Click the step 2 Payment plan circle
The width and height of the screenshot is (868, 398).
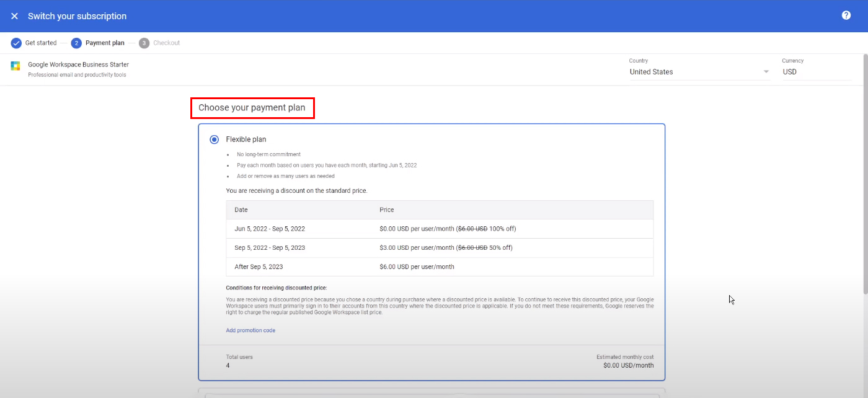76,43
